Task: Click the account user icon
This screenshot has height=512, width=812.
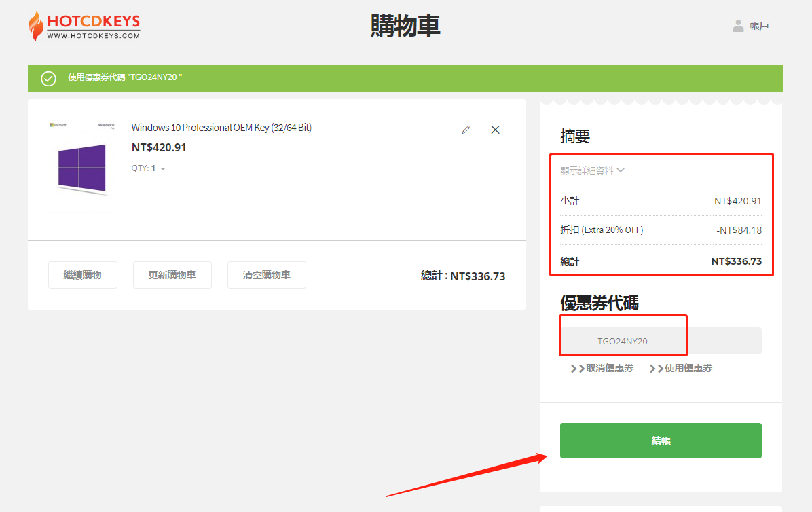Action: click(x=739, y=26)
